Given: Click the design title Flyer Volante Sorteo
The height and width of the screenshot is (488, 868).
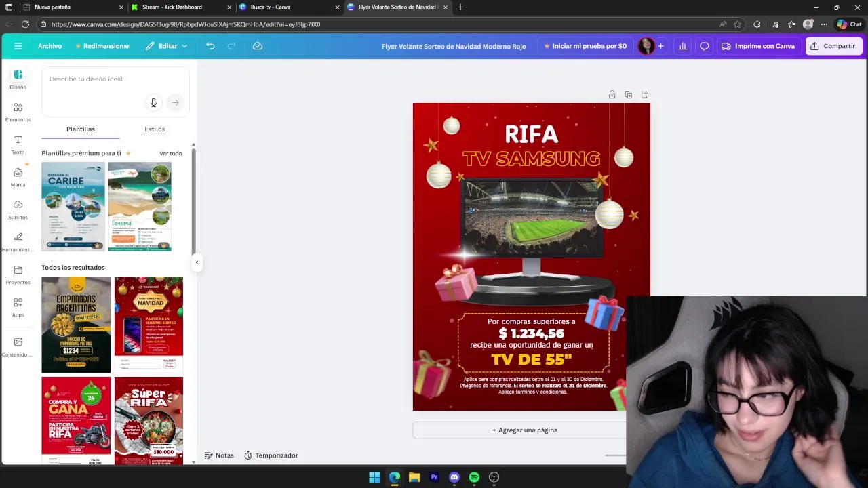Looking at the screenshot, I should pos(454,46).
